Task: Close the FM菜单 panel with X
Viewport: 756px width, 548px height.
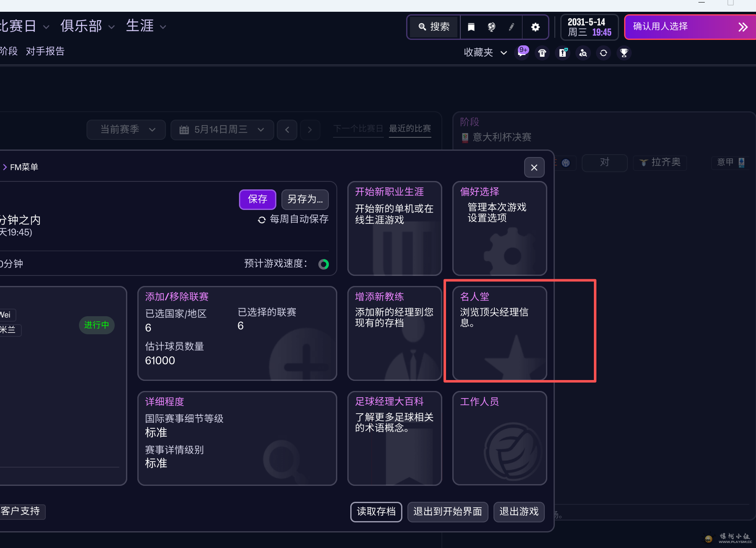Action: click(534, 168)
